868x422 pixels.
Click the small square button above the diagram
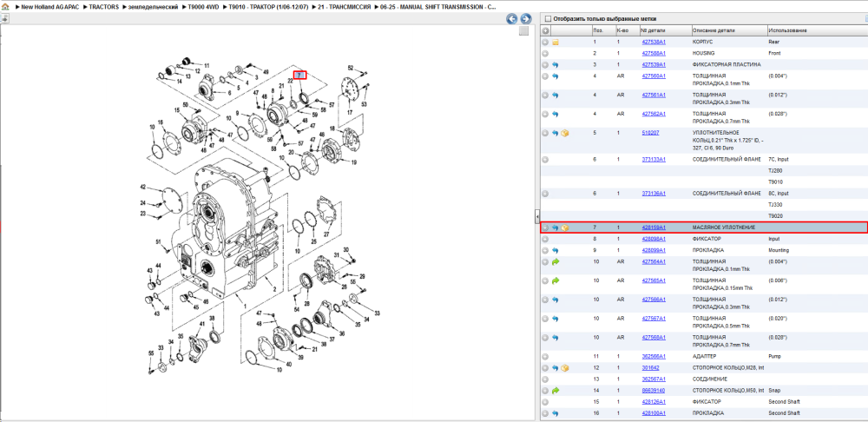pyautogui.click(x=523, y=31)
